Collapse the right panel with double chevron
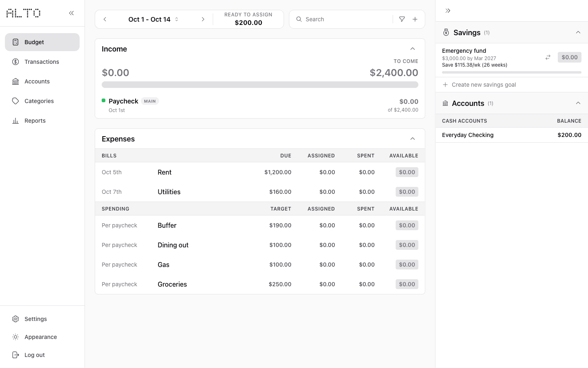Viewport: 588px width, 368px height. [x=448, y=11]
